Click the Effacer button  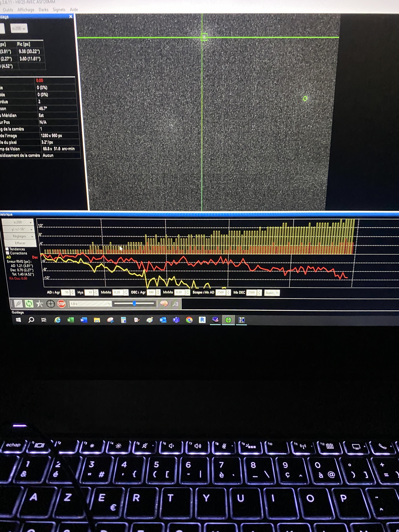20,243
